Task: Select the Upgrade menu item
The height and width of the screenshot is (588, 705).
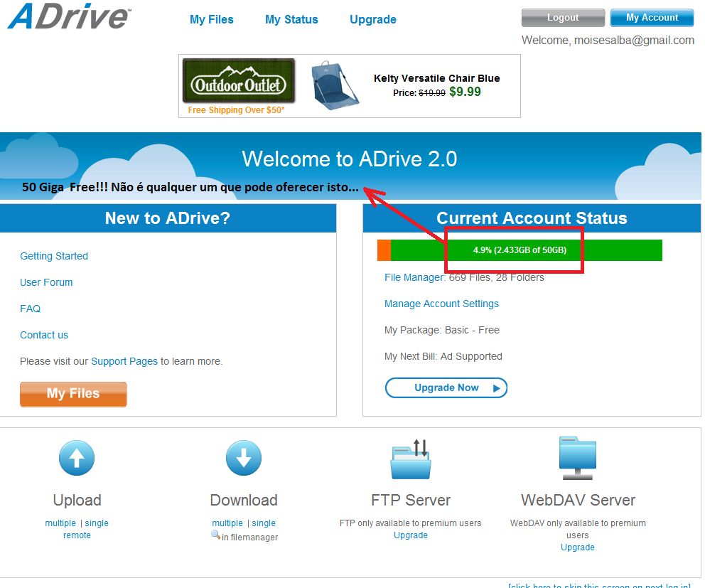Action: tap(372, 19)
